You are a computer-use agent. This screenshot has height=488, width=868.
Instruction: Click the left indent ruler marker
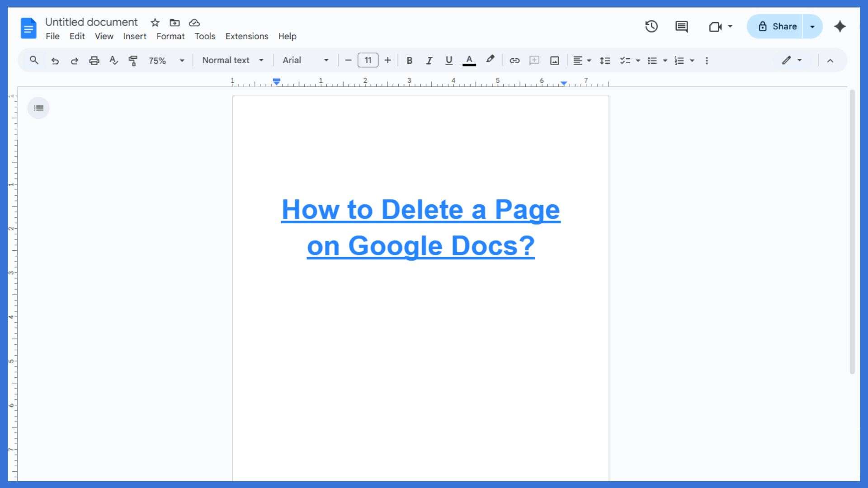point(277,82)
